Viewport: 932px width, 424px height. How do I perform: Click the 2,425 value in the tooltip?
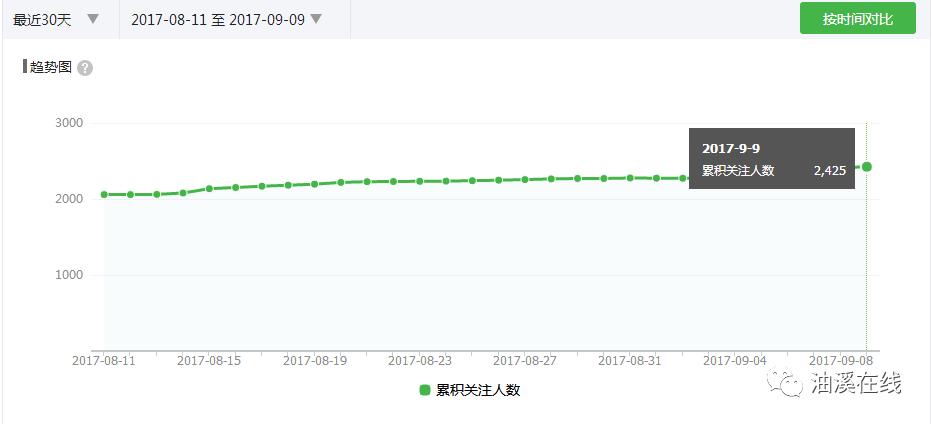pos(829,171)
